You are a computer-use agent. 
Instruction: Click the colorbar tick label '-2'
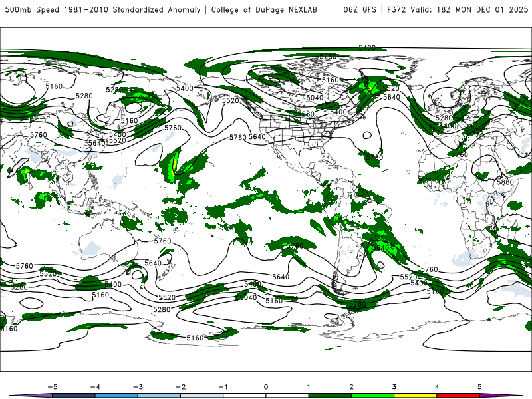[180, 387]
